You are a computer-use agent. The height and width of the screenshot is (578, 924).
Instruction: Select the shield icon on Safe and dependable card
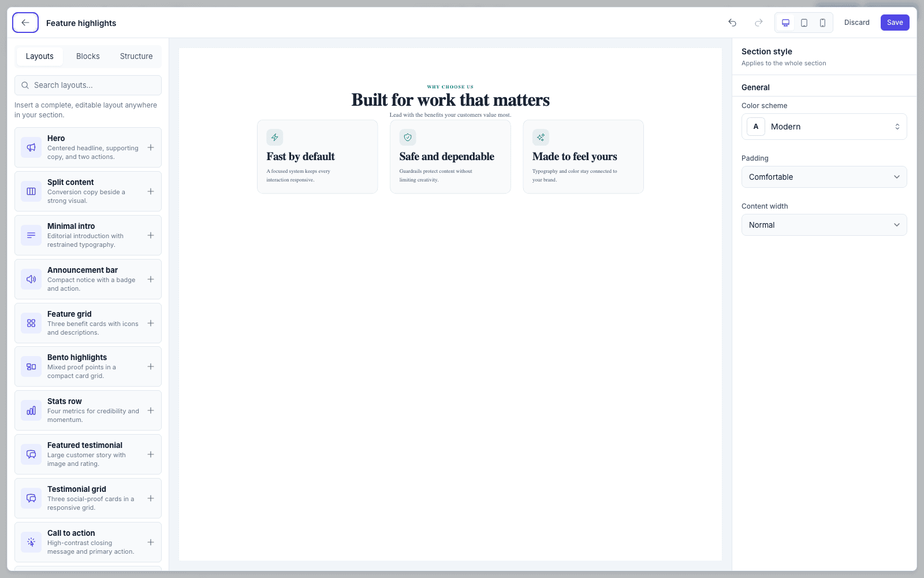pos(408,138)
